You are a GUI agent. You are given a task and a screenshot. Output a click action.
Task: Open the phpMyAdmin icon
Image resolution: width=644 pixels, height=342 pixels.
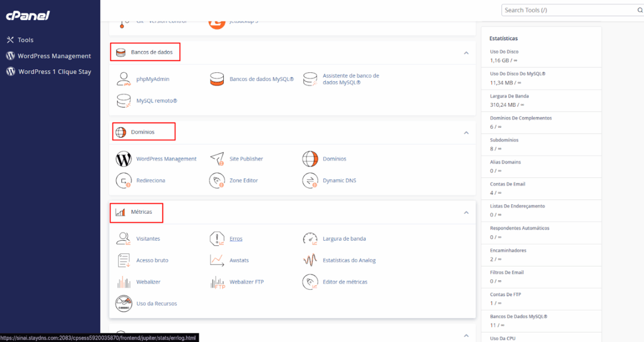pos(125,79)
